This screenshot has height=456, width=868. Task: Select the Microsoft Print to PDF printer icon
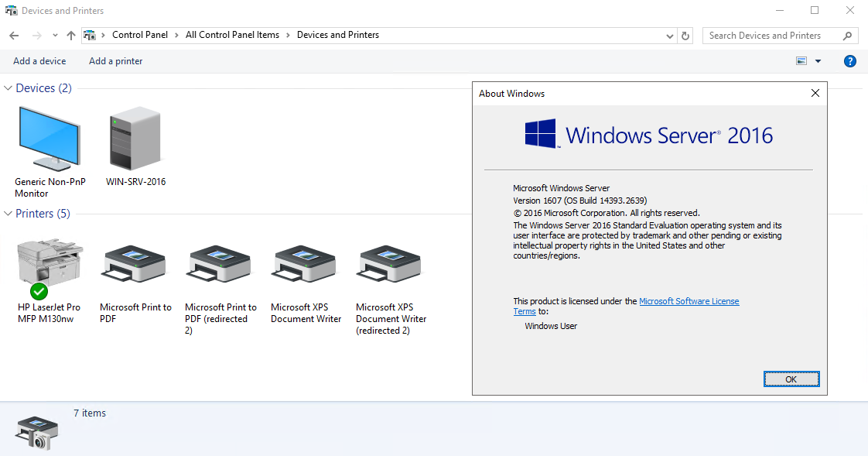tap(133, 263)
